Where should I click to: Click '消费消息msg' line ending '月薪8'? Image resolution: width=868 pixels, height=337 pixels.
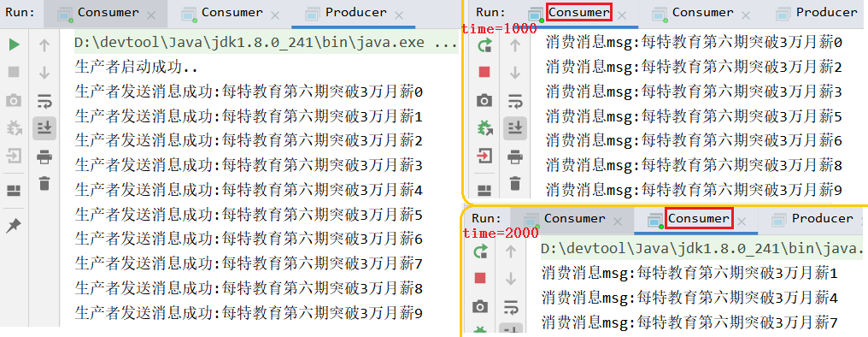(695, 165)
